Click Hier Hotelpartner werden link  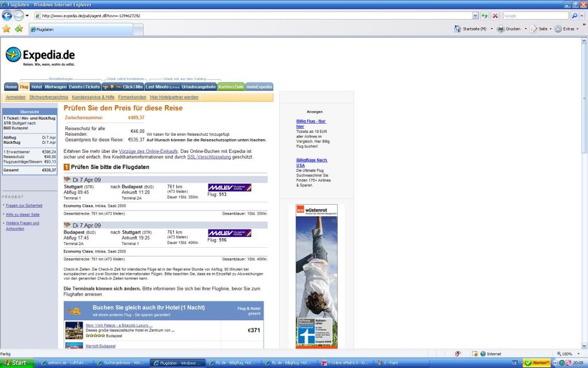(175, 97)
